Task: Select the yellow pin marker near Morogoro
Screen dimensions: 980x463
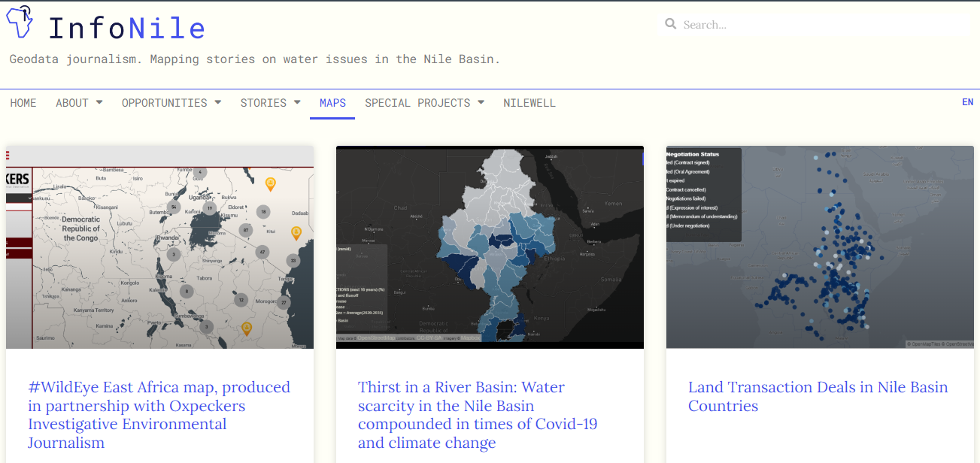Action: coord(247,328)
